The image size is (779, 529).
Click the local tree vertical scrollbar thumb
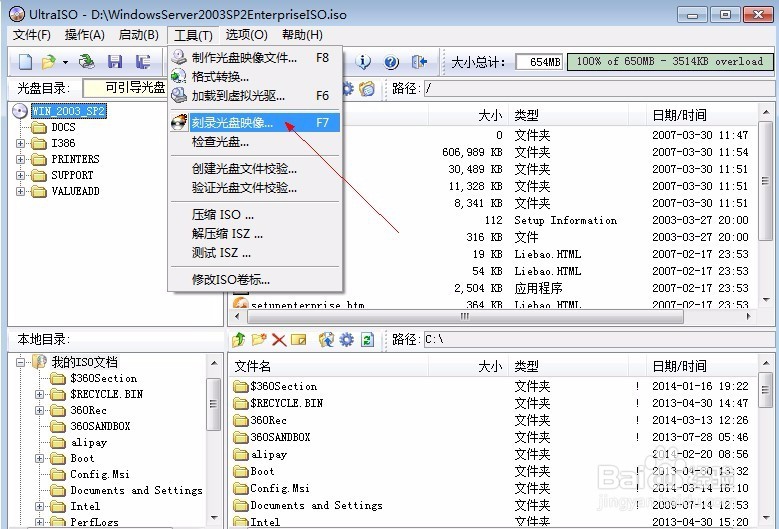214,404
